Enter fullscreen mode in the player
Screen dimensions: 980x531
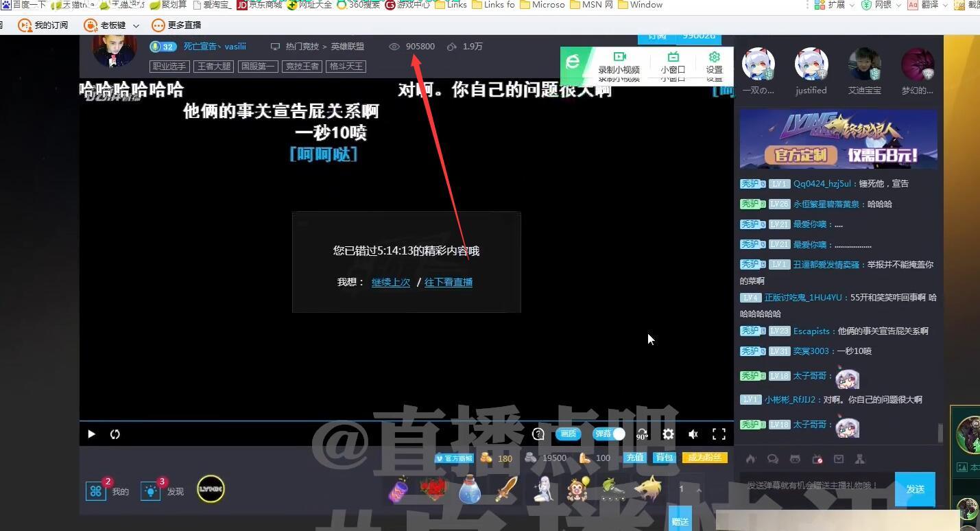[719, 434]
